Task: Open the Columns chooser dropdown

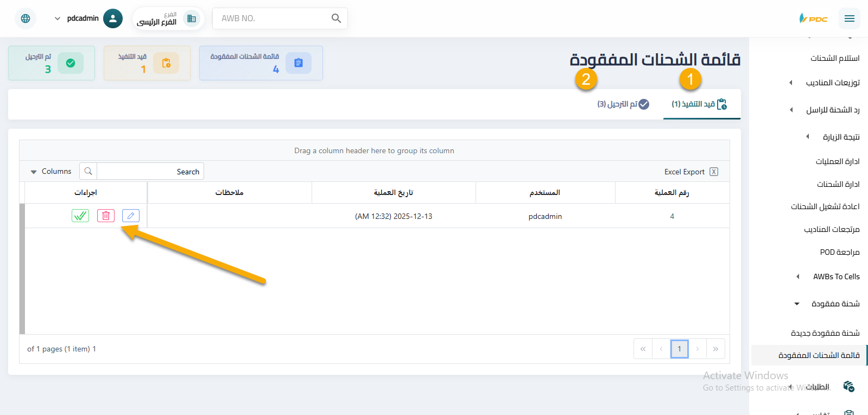Action: click(x=50, y=172)
